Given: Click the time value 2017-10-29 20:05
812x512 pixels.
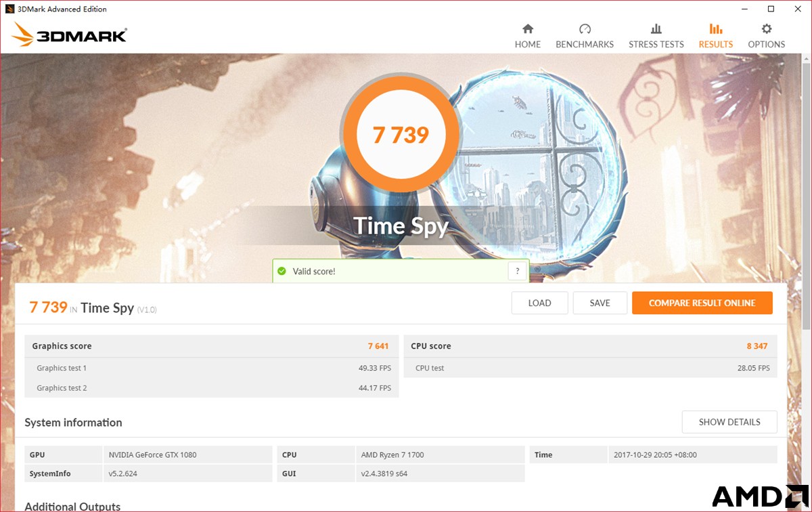Looking at the screenshot, I should pos(655,454).
